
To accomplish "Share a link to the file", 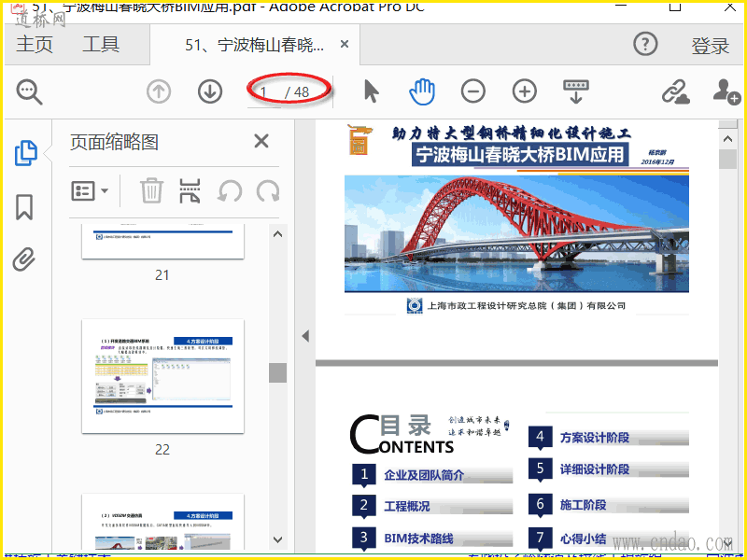I will (x=675, y=91).
